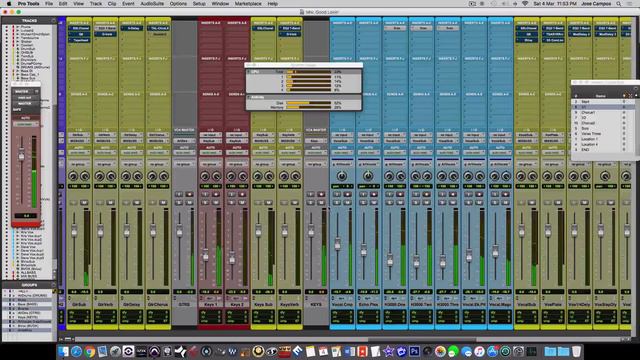The width and height of the screenshot is (640, 360).
Task: Open the output selector on GtrSub
Action: [79, 141]
